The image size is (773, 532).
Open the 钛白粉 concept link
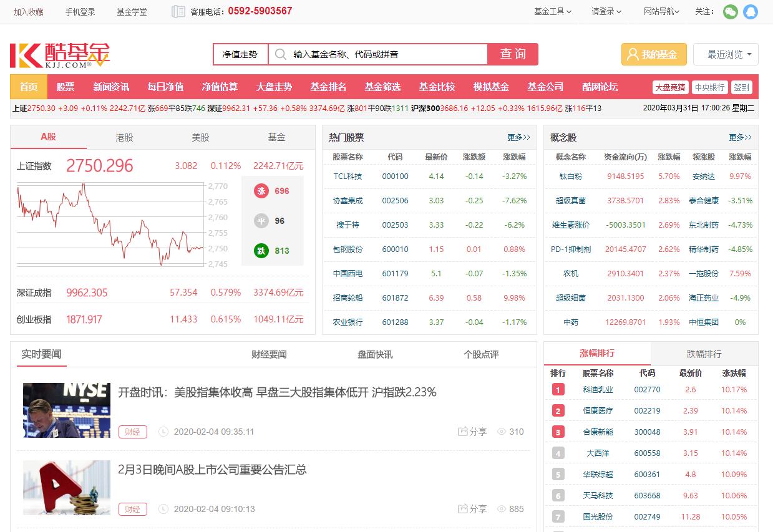[x=571, y=177]
